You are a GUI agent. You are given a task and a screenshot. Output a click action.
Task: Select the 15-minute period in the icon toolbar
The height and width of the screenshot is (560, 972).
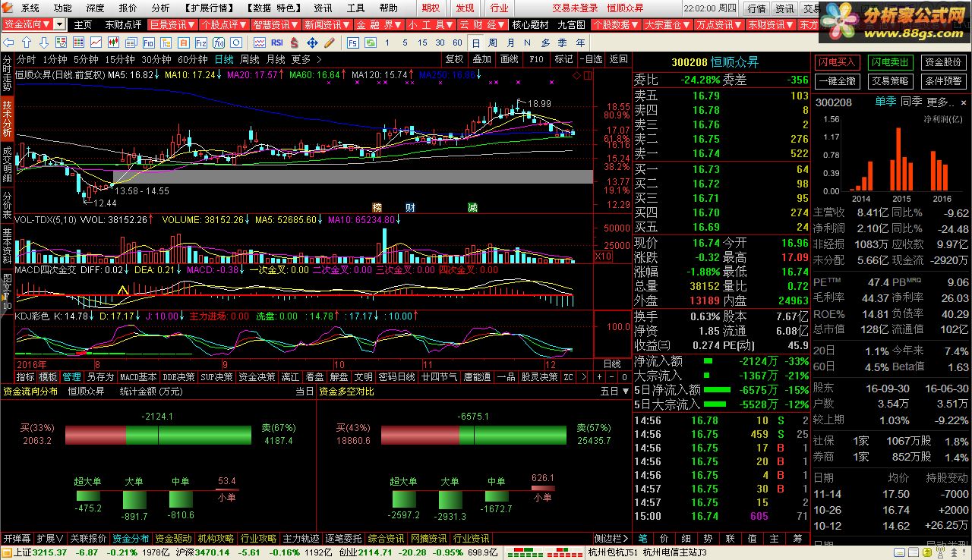pyautogui.click(x=422, y=42)
